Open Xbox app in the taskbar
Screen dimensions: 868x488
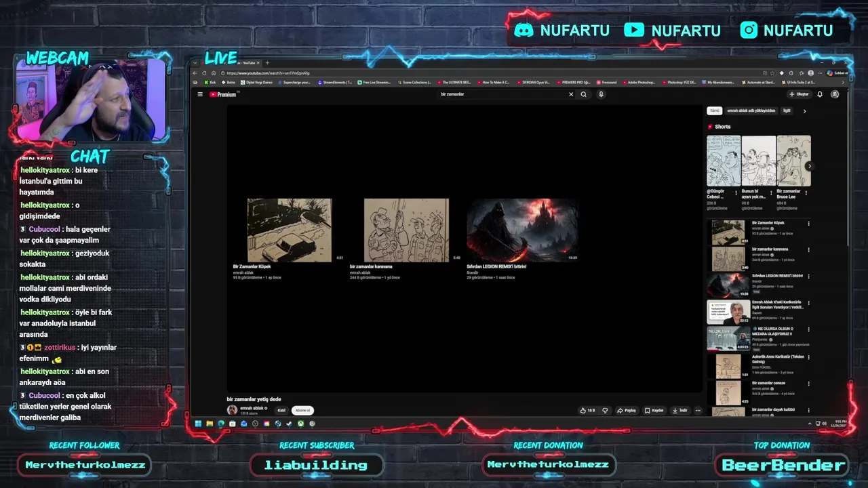[x=300, y=424]
